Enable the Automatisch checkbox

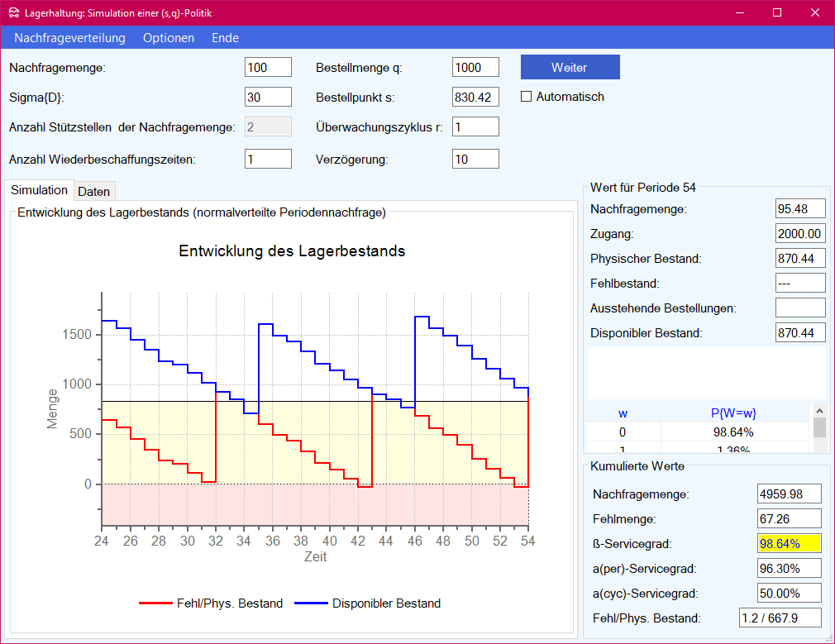point(527,97)
